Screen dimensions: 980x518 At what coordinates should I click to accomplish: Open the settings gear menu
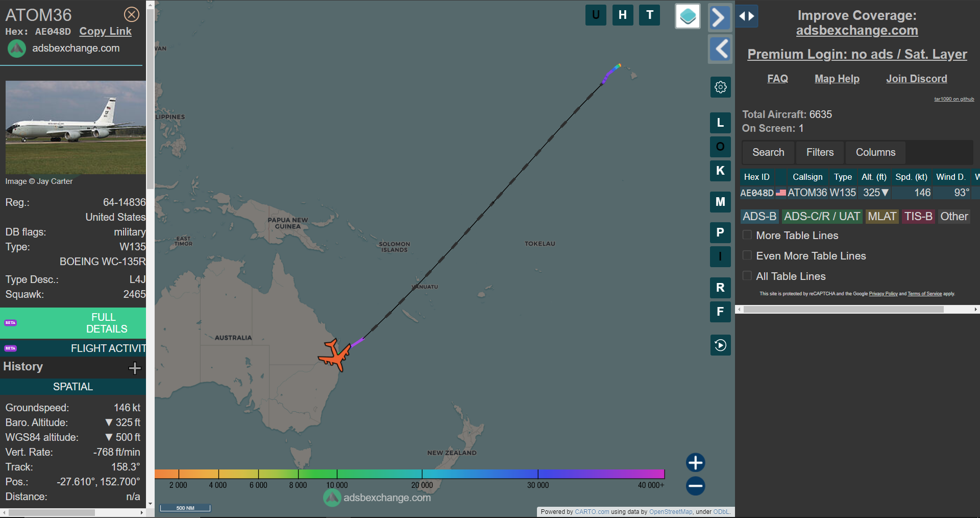(720, 87)
